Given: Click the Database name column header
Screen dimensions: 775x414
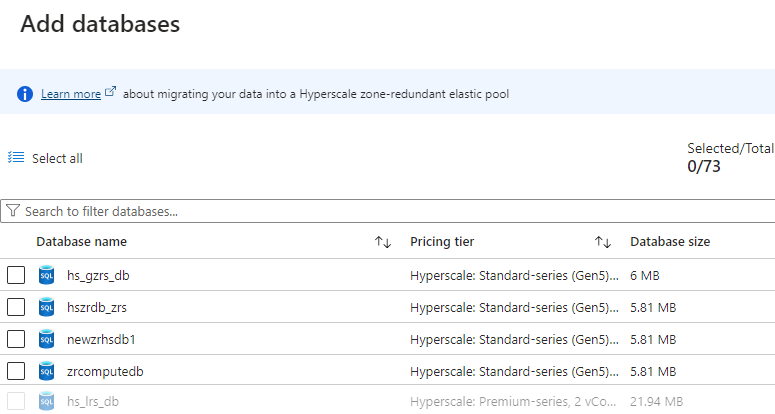Looking at the screenshot, I should (x=81, y=242).
